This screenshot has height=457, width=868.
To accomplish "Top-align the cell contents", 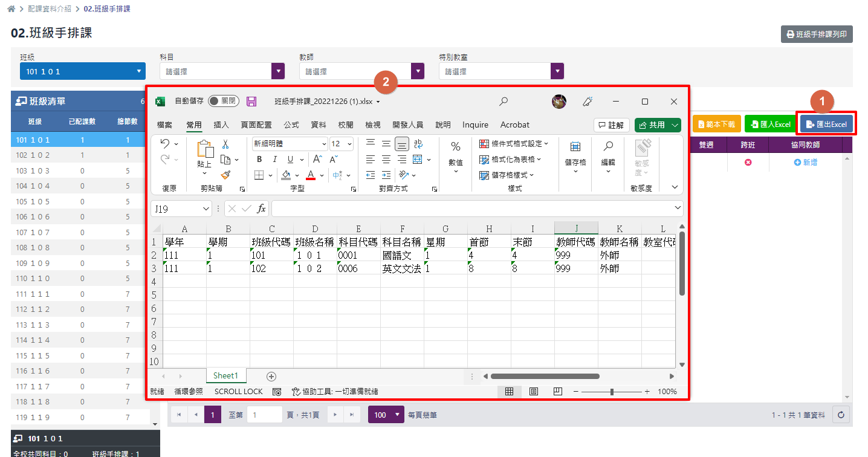I will [x=371, y=144].
